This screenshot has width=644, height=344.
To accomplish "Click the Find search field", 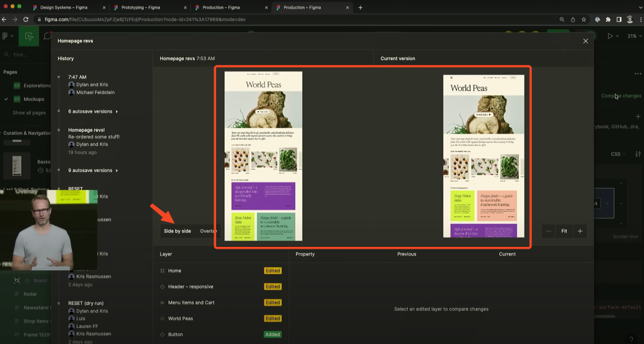I will point(25,54).
